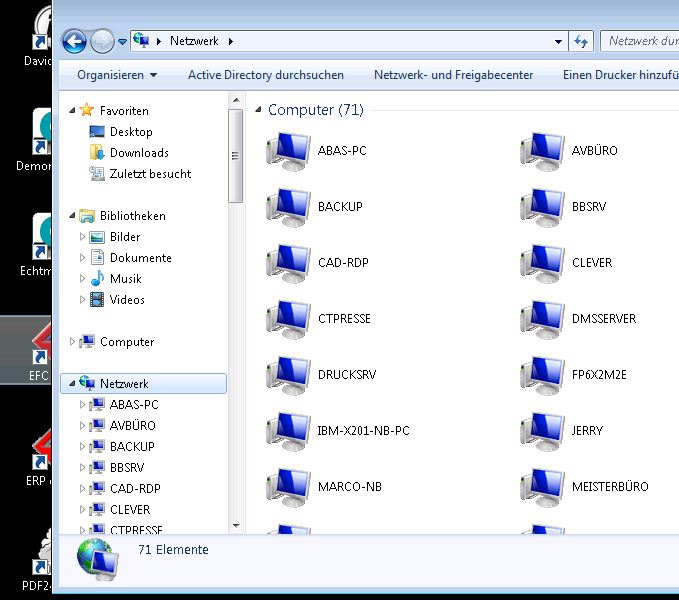Image resolution: width=679 pixels, height=600 pixels.
Task: Select the CTPRESSE computer icon
Action: coord(288,319)
